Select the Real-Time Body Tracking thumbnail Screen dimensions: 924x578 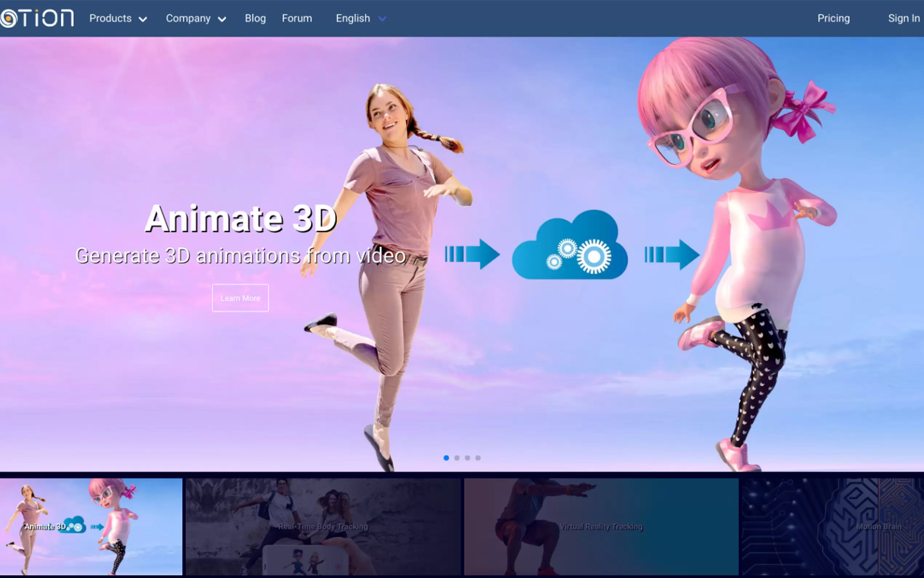pos(323,526)
